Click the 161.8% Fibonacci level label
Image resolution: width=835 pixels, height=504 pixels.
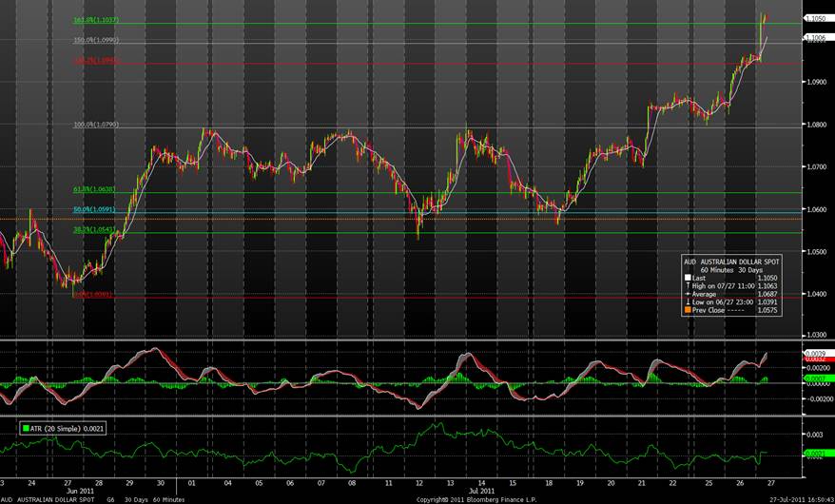(x=96, y=20)
